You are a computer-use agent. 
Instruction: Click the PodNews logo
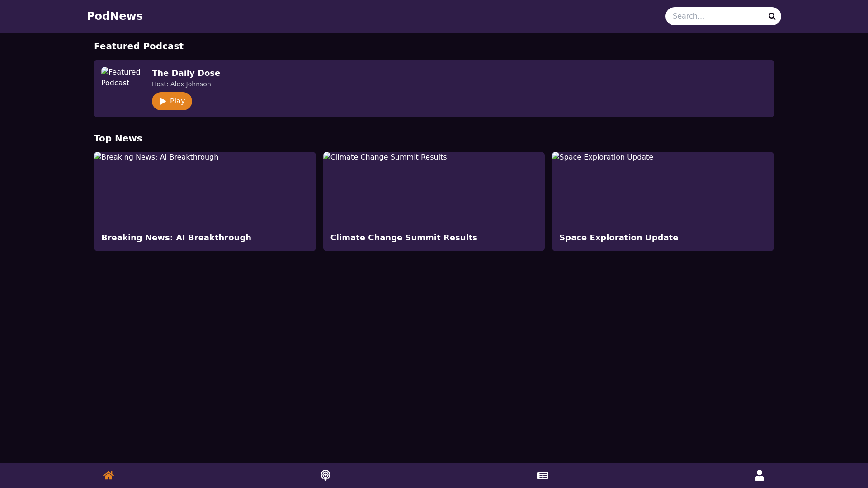[115, 16]
